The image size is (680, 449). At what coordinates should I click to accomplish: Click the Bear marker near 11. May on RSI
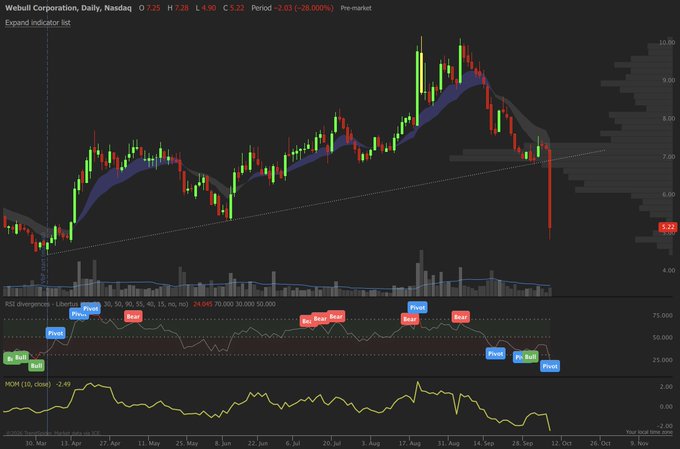[133, 316]
